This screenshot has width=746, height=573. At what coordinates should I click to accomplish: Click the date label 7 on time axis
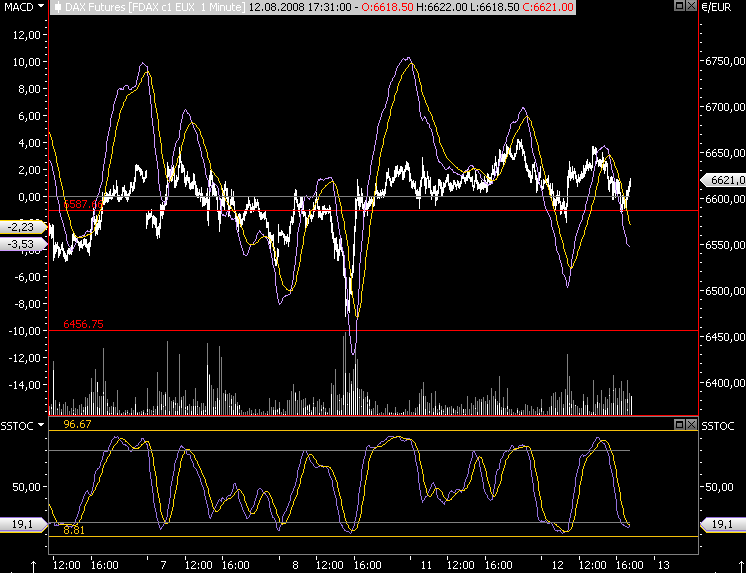[164, 565]
